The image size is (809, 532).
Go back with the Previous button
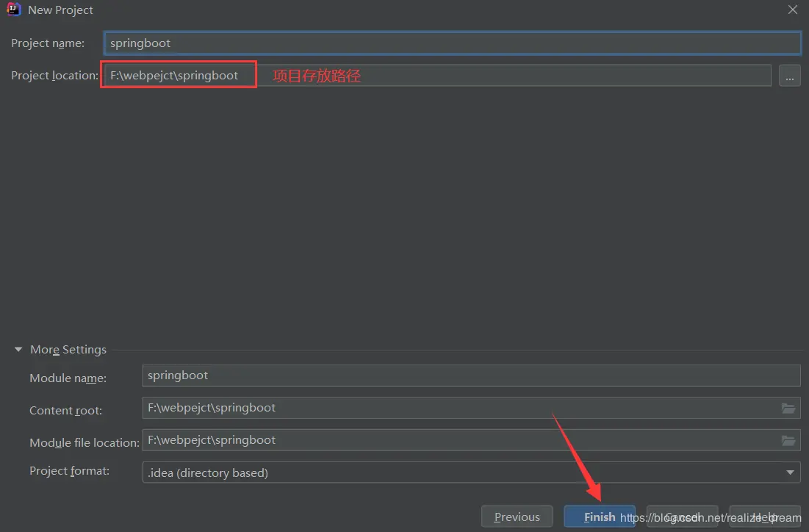tap(517, 517)
